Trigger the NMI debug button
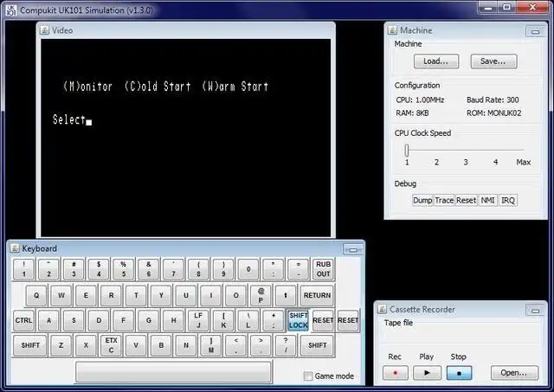 tap(487, 200)
